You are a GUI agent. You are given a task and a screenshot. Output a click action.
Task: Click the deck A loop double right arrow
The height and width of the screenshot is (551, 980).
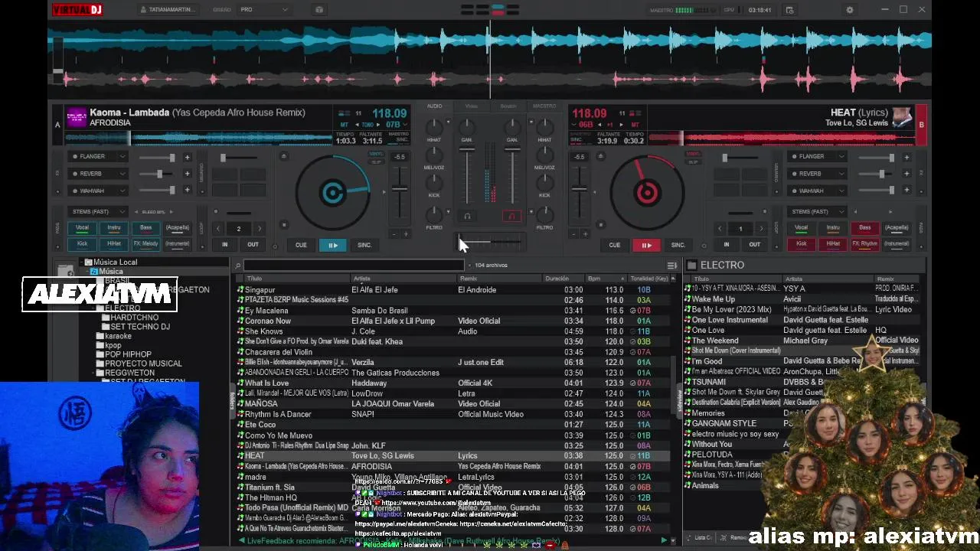point(259,229)
